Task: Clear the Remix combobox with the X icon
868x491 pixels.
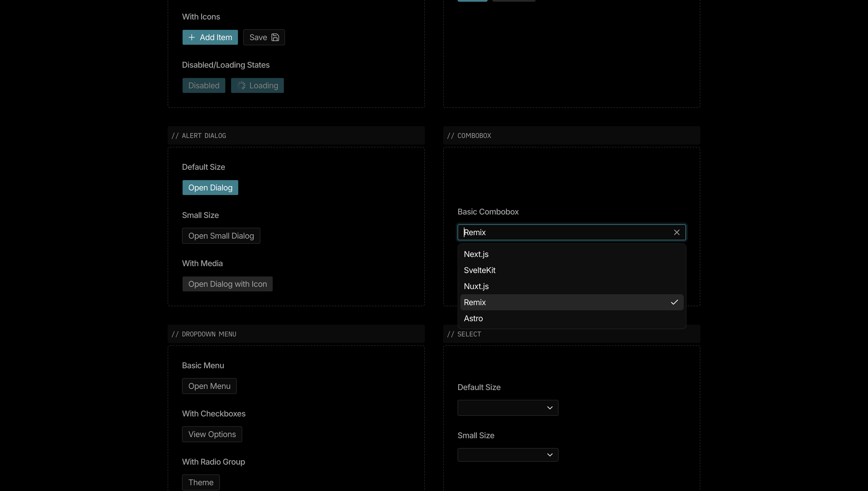Action: tap(677, 232)
